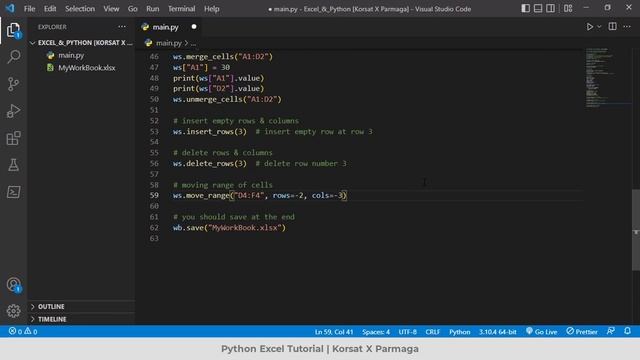Open the Run and Debug view

click(x=13, y=111)
